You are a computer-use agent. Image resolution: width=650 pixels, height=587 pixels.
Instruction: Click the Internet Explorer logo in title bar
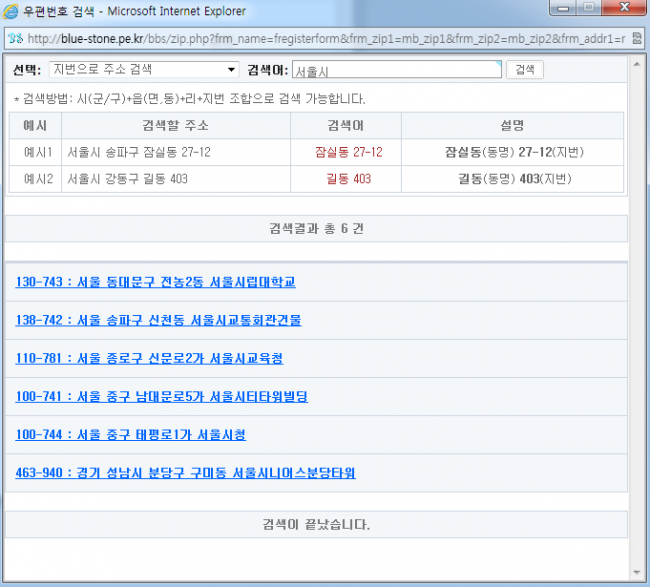point(13,11)
